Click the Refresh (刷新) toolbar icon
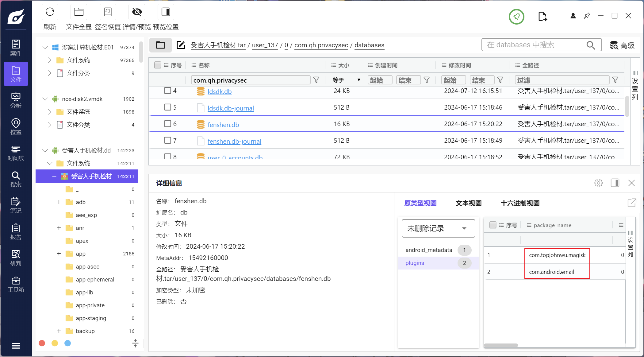 [50, 12]
